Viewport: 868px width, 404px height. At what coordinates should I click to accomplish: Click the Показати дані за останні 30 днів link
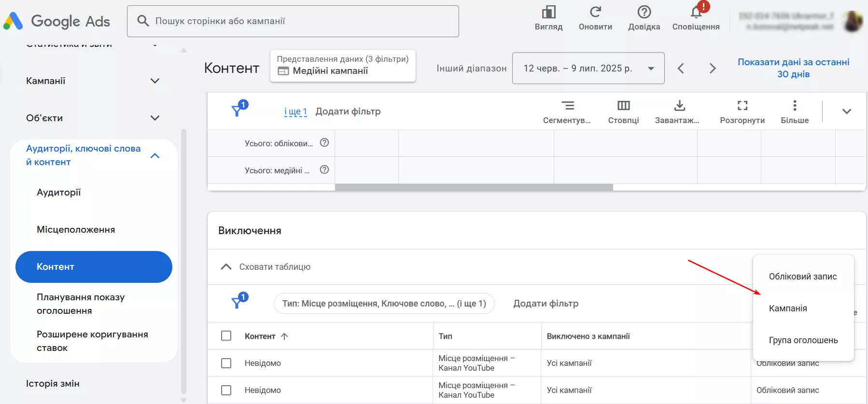(793, 68)
